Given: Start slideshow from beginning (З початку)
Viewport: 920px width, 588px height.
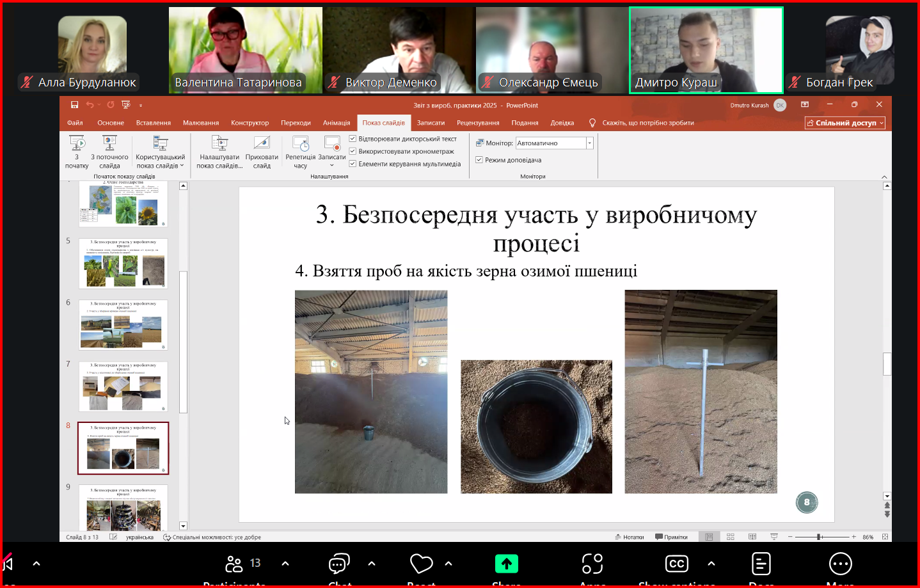Looking at the screenshot, I should click(x=77, y=151).
